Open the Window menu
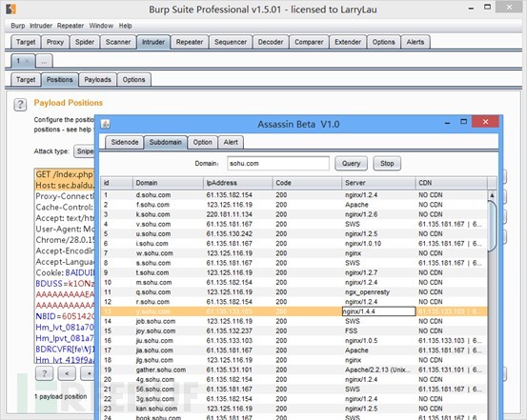Viewport: 527px width, 420px height. tap(101, 26)
